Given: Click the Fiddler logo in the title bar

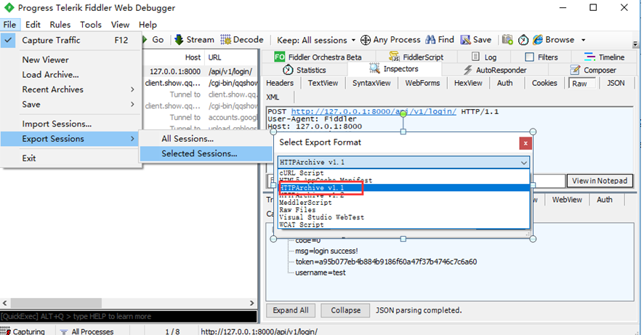Looking at the screenshot, I should pos(9,7).
